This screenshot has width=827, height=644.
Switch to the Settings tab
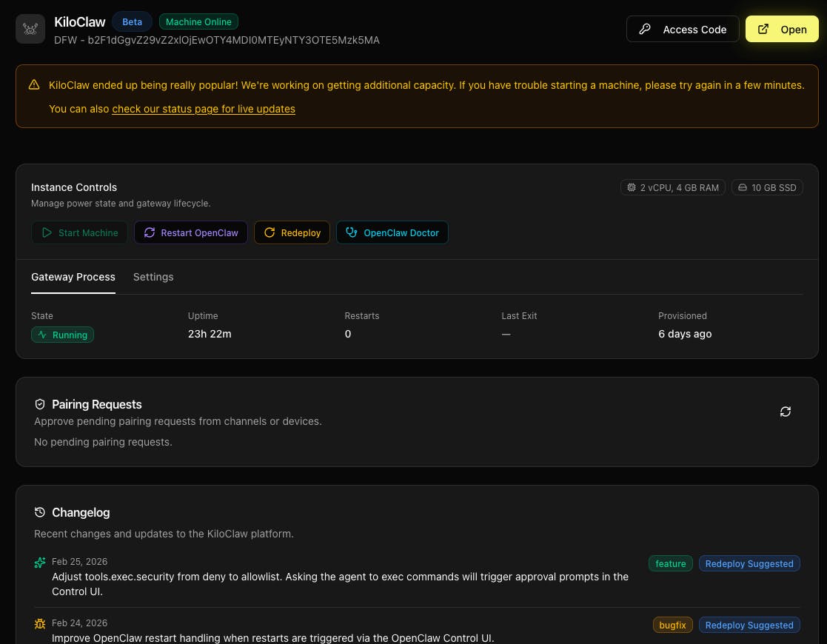153,277
